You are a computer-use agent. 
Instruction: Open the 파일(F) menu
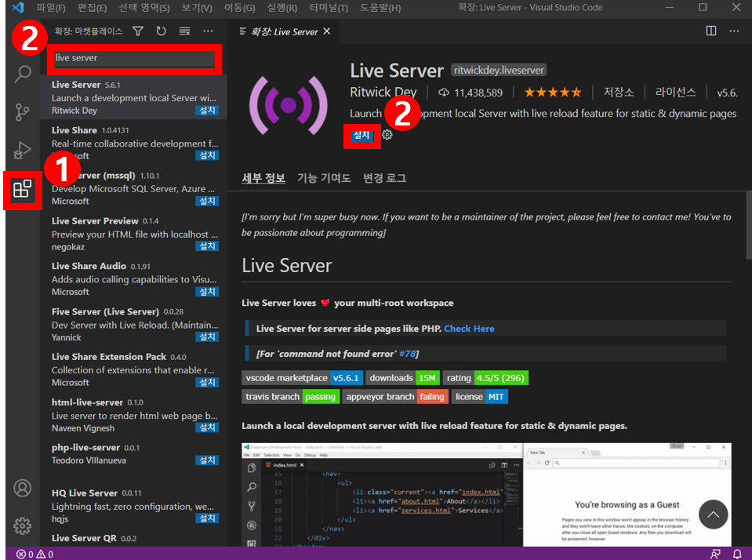(51, 8)
